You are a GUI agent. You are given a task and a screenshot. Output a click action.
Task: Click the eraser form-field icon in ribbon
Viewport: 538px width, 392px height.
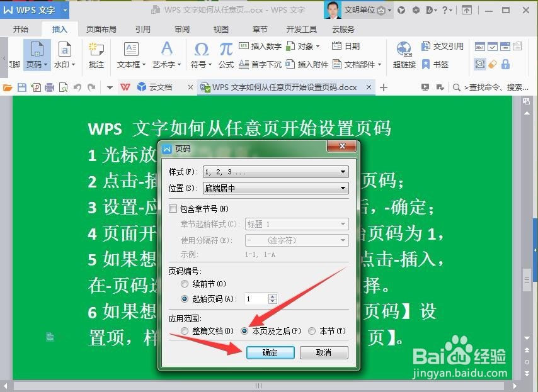click(x=493, y=64)
